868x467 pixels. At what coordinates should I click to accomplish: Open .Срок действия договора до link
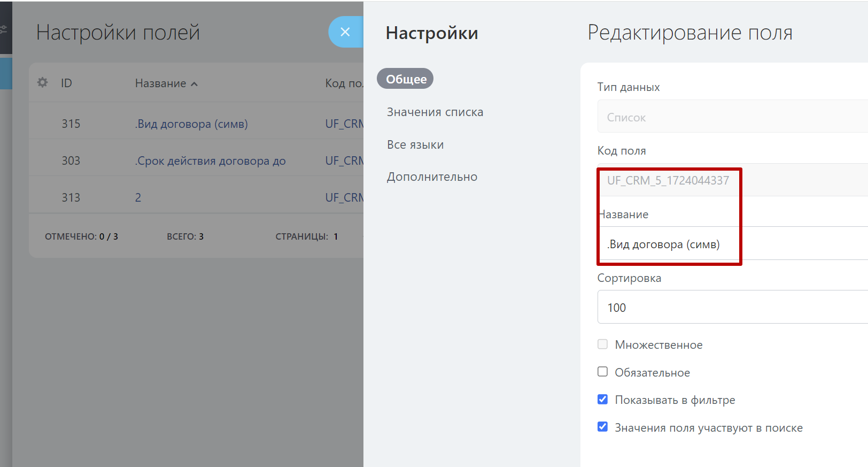click(x=210, y=161)
